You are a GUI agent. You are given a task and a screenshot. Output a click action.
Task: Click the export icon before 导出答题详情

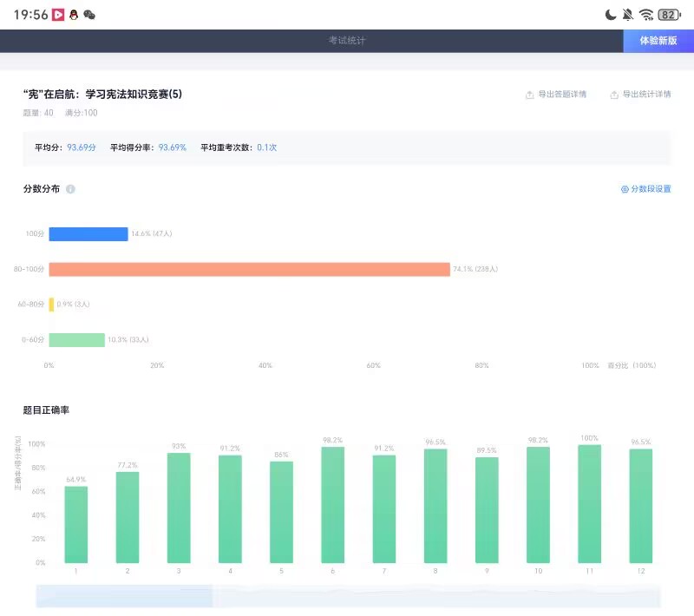(x=529, y=95)
